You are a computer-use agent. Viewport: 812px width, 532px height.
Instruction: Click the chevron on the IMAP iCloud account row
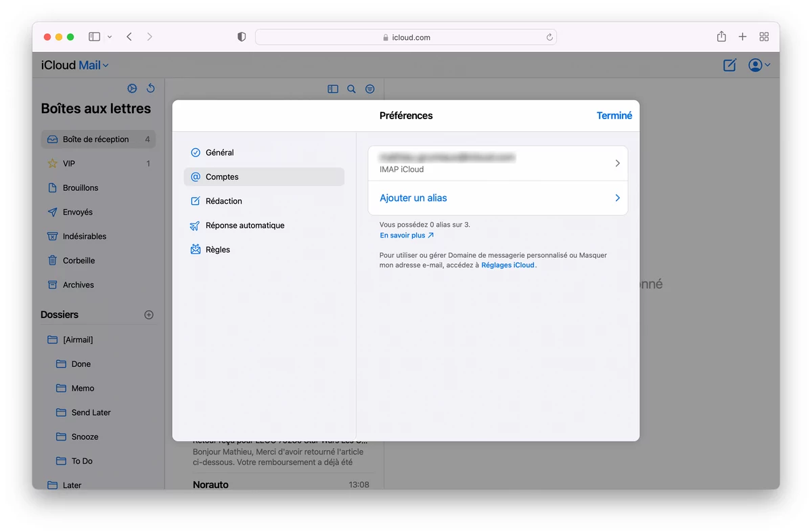[x=617, y=163]
